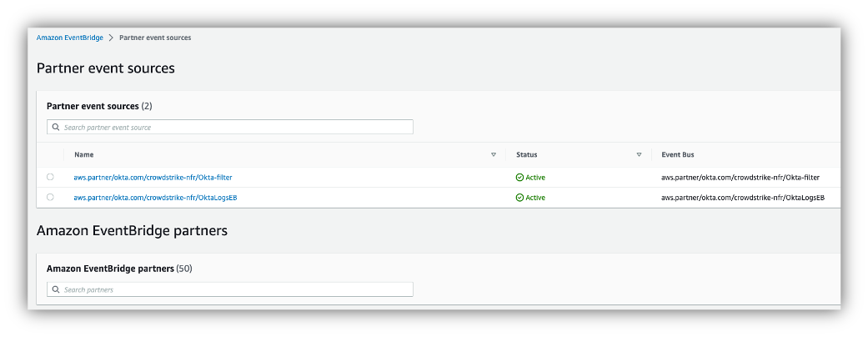Click magnifier icon in Search partners box
This screenshot has width=868, height=337.
pyautogui.click(x=56, y=289)
